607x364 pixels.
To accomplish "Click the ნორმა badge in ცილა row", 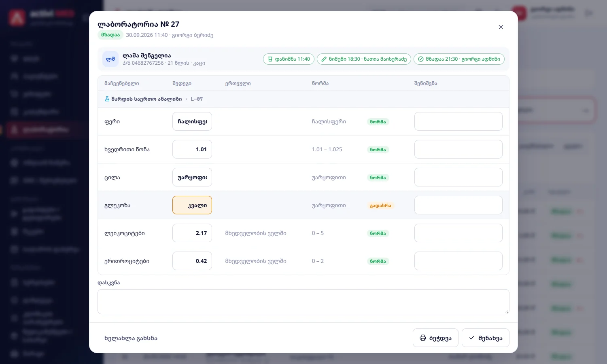I will coord(378,178).
